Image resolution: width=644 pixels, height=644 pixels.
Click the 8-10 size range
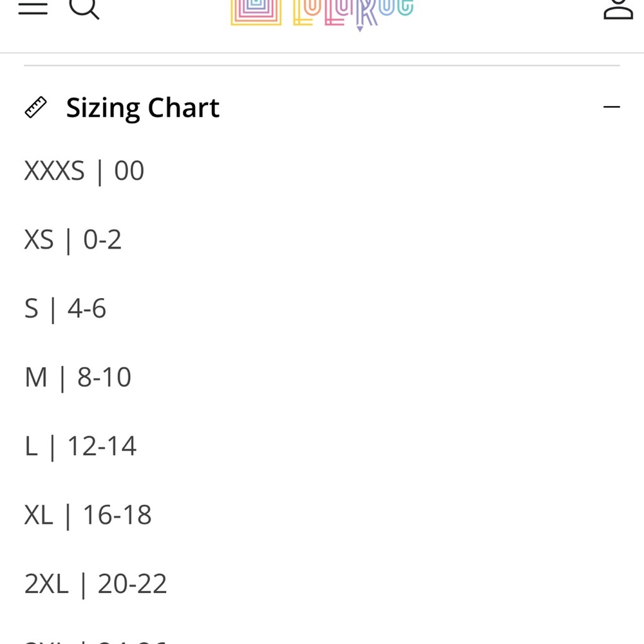click(x=104, y=377)
